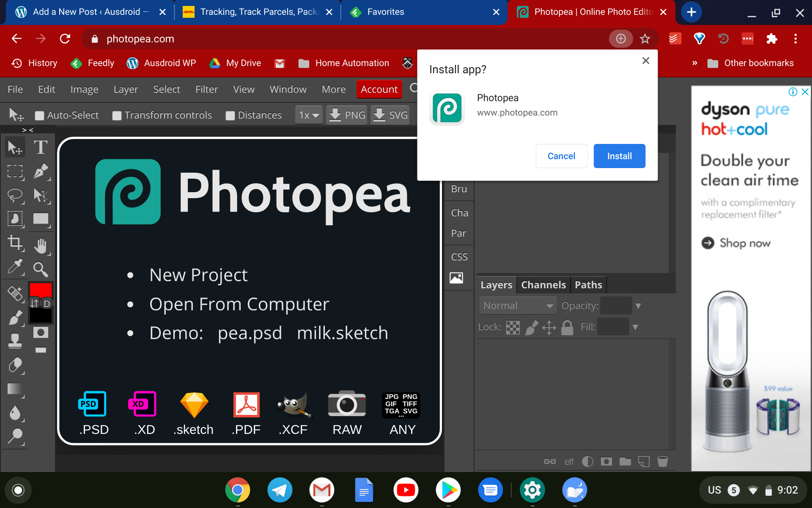The width and height of the screenshot is (812, 508).
Task: Enable the Auto-Select checkbox
Action: [x=39, y=116]
